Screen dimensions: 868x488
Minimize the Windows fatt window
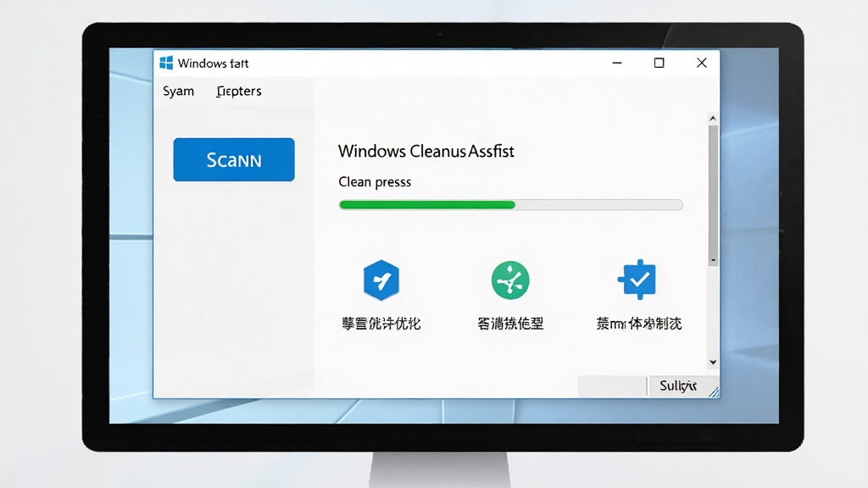(617, 63)
